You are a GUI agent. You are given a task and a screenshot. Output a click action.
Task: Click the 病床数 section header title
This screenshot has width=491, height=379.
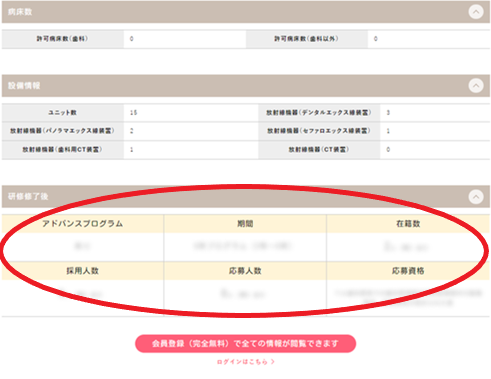coord(20,12)
